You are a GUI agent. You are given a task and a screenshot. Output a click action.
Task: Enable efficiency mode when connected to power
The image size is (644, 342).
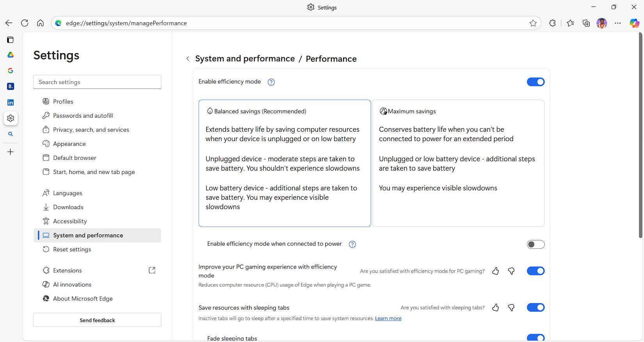pyautogui.click(x=535, y=245)
